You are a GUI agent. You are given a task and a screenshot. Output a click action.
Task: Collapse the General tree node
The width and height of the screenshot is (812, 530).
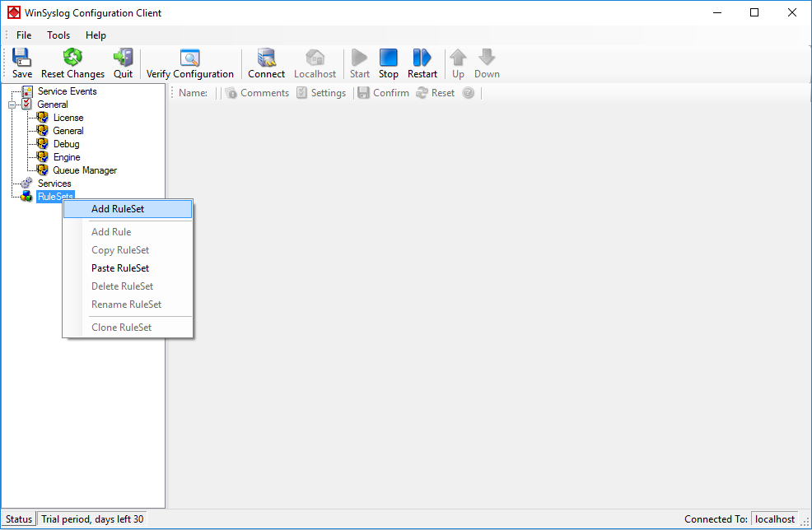(12, 105)
